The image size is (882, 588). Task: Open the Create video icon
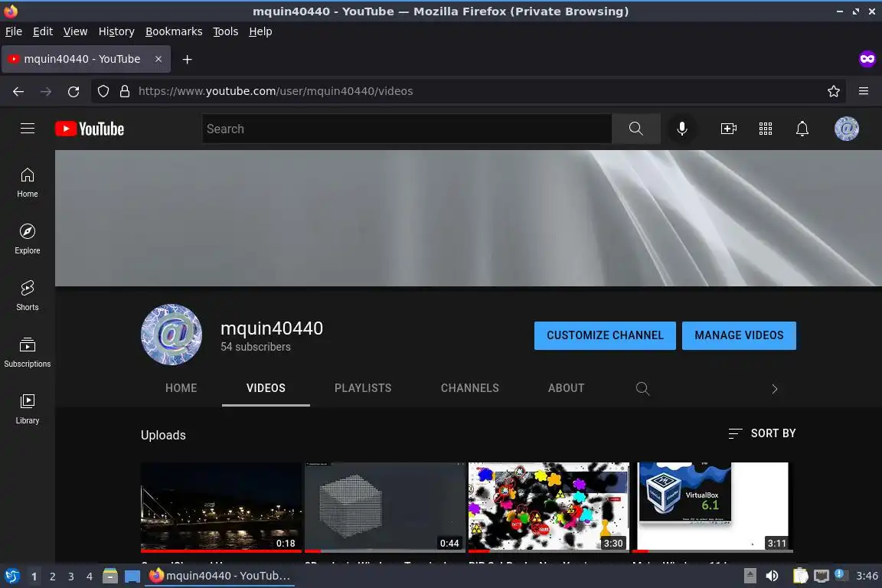[728, 129]
